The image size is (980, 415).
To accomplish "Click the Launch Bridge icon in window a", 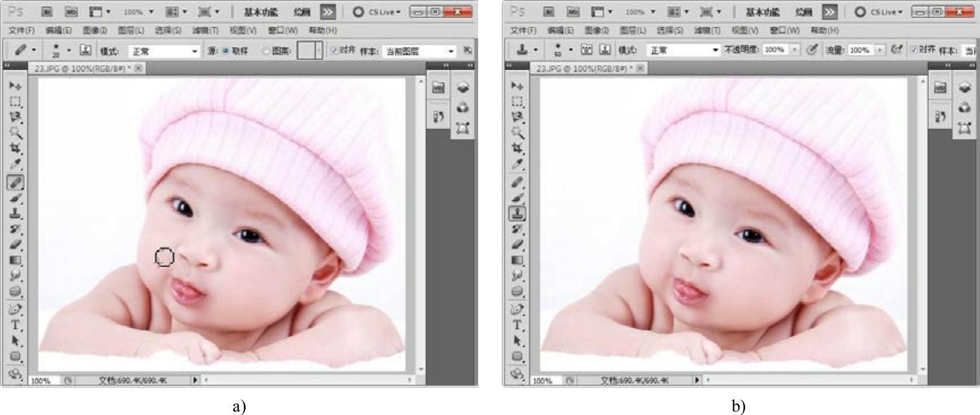I will click(48, 11).
